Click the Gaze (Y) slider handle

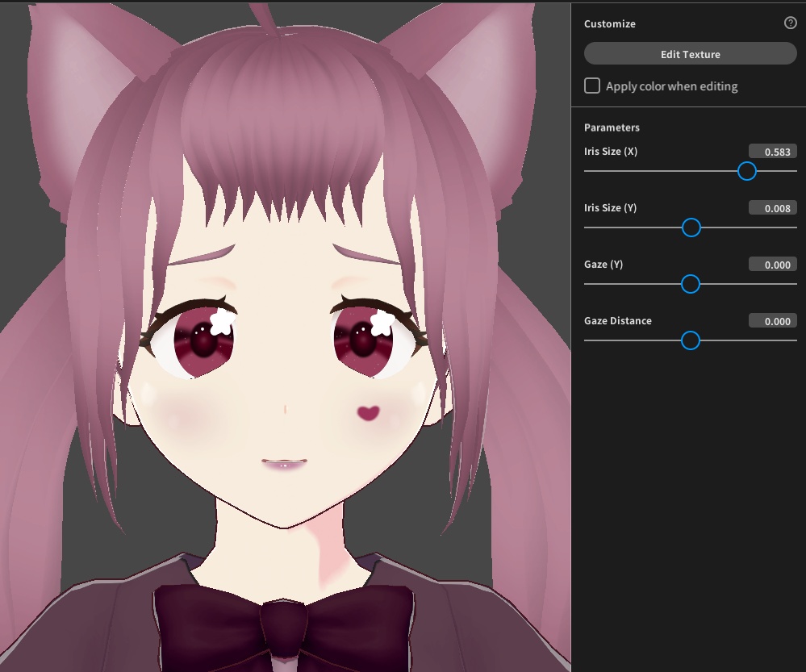click(690, 284)
